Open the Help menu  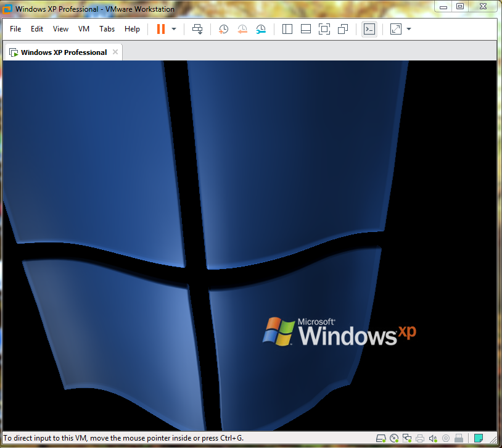132,29
